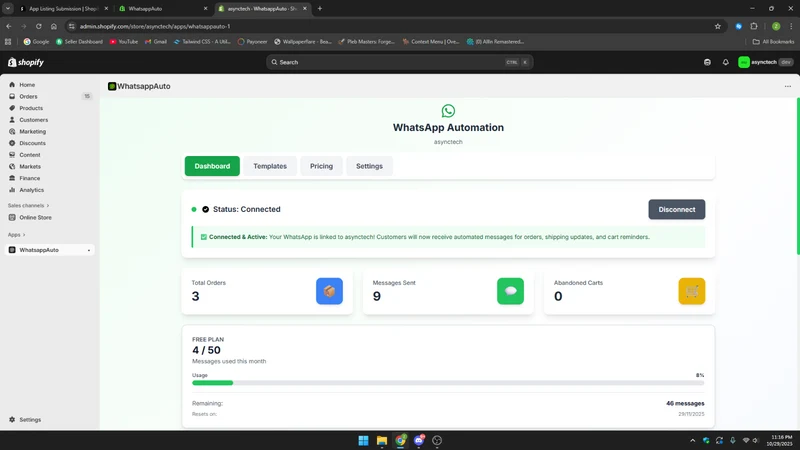Open asynctech account menu

click(x=765, y=62)
